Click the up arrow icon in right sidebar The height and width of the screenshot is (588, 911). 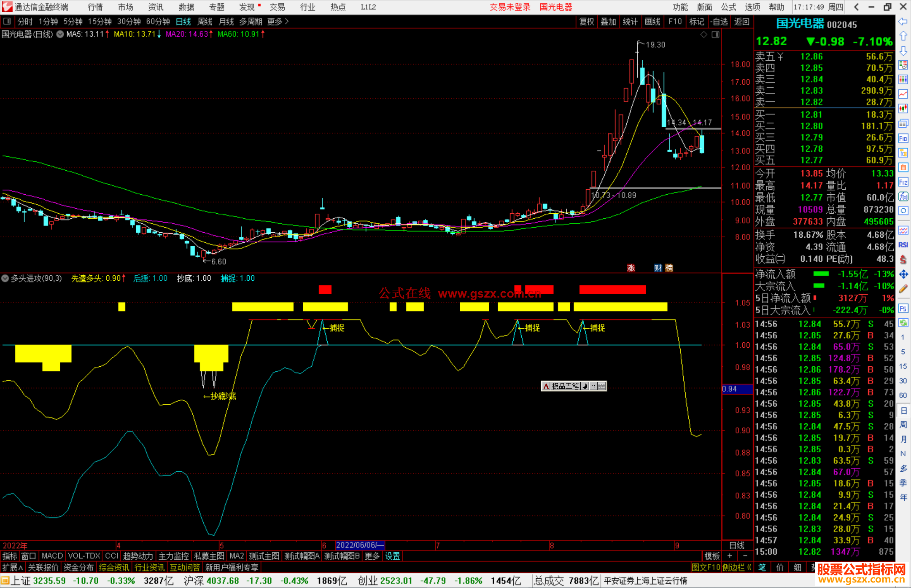pyautogui.click(x=903, y=36)
